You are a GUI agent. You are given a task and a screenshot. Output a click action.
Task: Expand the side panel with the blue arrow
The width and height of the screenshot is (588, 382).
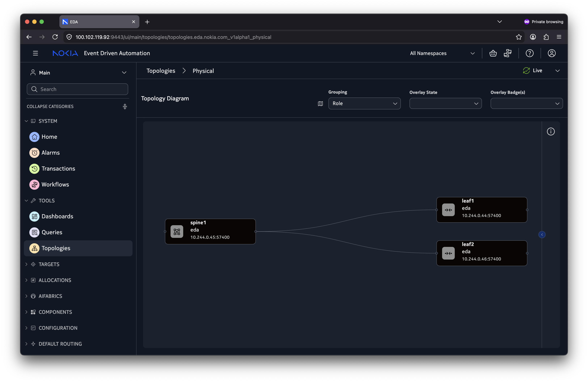(x=542, y=235)
